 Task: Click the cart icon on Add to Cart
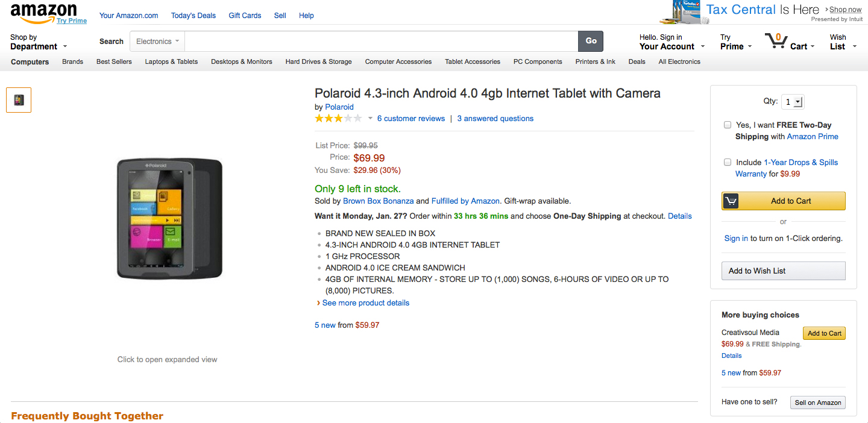pyautogui.click(x=731, y=201)
